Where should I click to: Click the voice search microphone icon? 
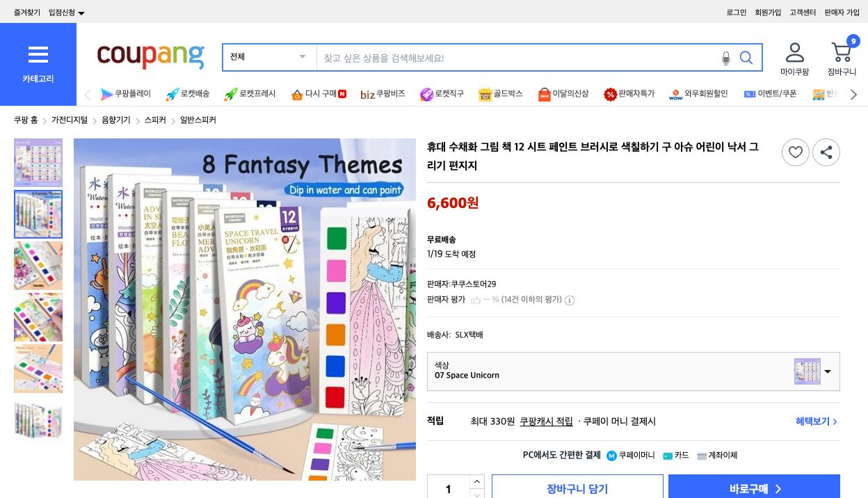pyautogui.click(x=726, y=58)
